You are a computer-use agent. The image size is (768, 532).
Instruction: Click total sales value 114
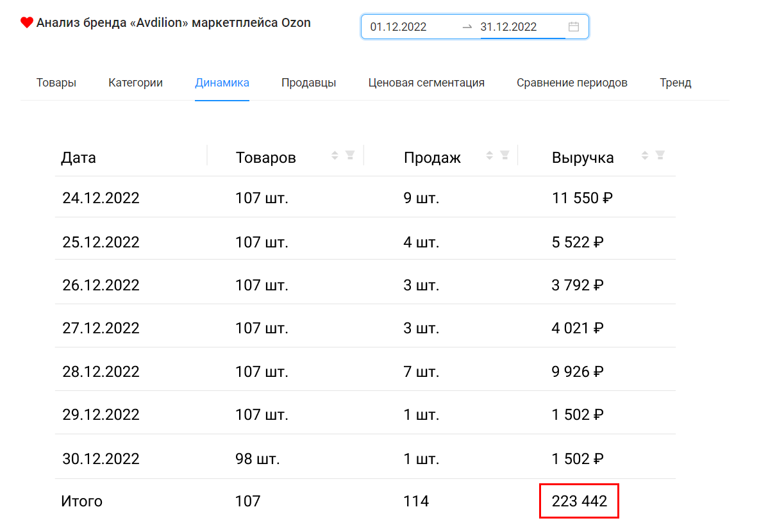pyautogui.click(x=416, y=501)
